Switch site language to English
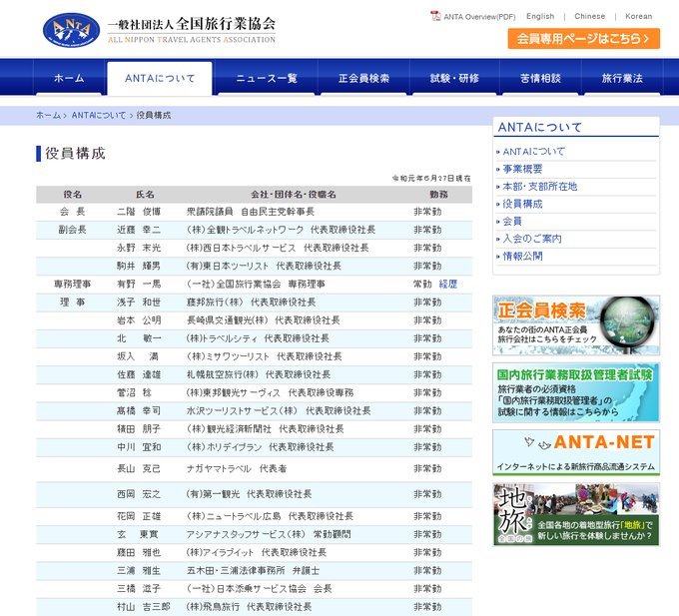 point(540,16)
